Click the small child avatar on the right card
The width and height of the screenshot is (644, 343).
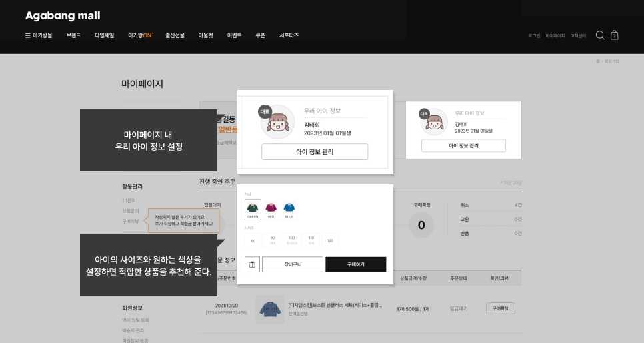pyautogui.click(x=434, y=122)
